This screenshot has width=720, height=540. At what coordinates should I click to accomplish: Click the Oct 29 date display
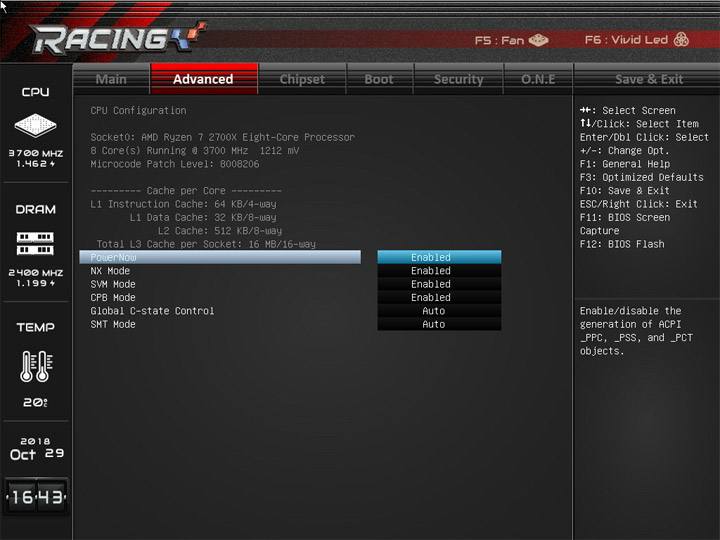(x=36, y=454)
